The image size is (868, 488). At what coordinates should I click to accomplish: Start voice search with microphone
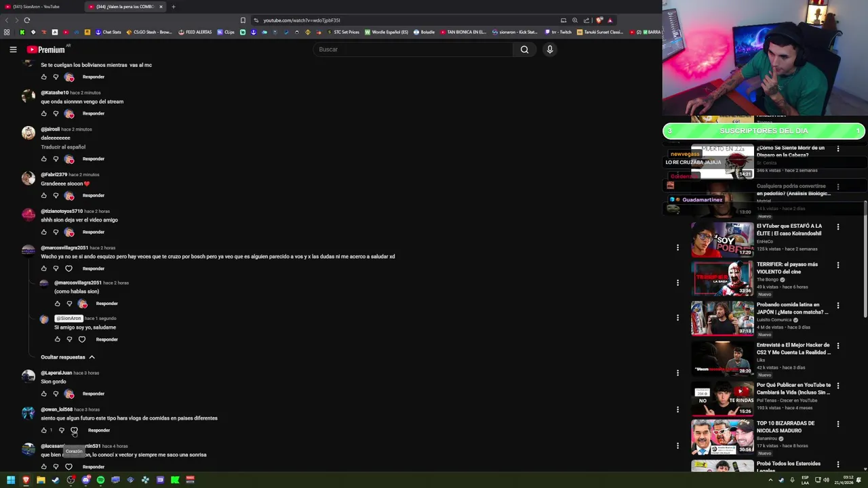pyautogui.click(x=550, y=49)
